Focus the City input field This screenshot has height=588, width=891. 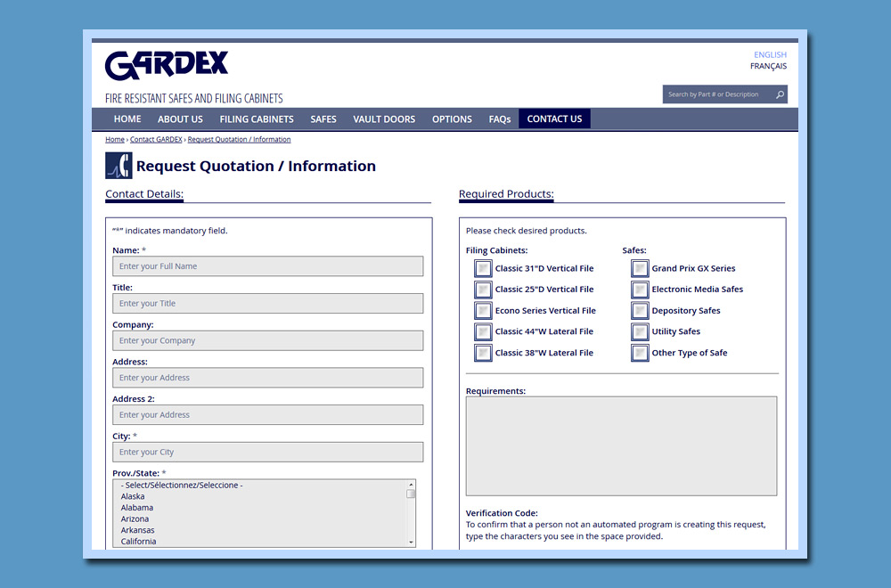(267, 453)
